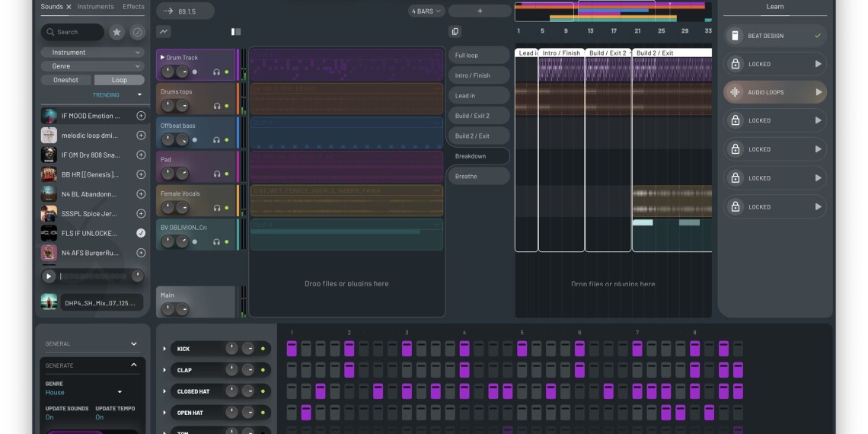Toggle Loop sound type filter
The height and width of the screenshot is (434, 868).
120,80
